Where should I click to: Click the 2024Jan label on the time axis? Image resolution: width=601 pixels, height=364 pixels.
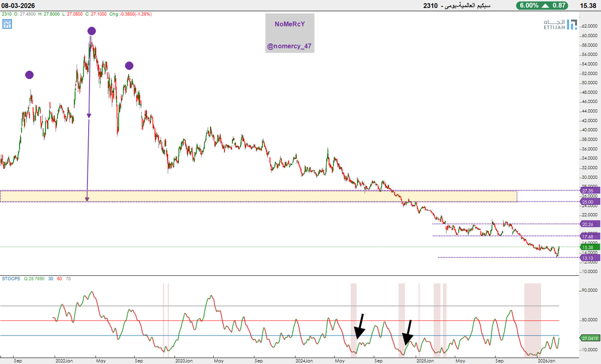(x=304, y=360)
